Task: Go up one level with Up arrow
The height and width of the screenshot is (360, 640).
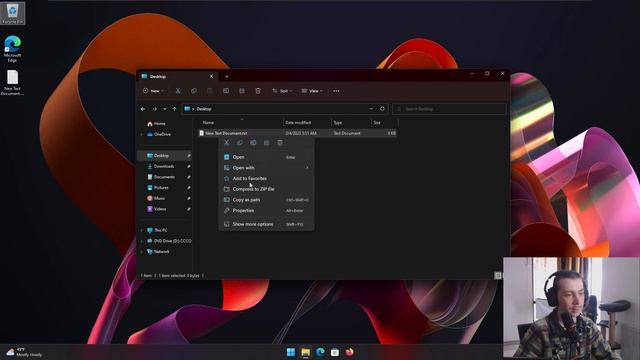Action: tap(174, 109)
